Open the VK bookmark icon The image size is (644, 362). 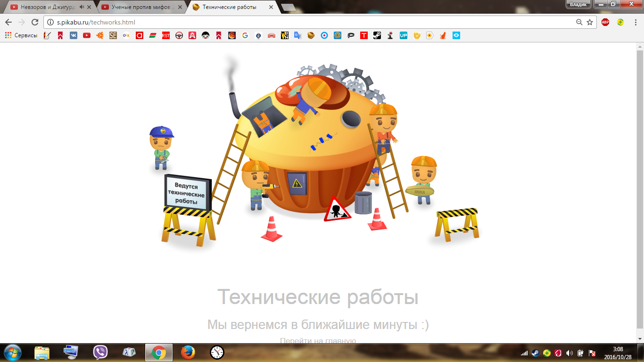pos(74,35)
